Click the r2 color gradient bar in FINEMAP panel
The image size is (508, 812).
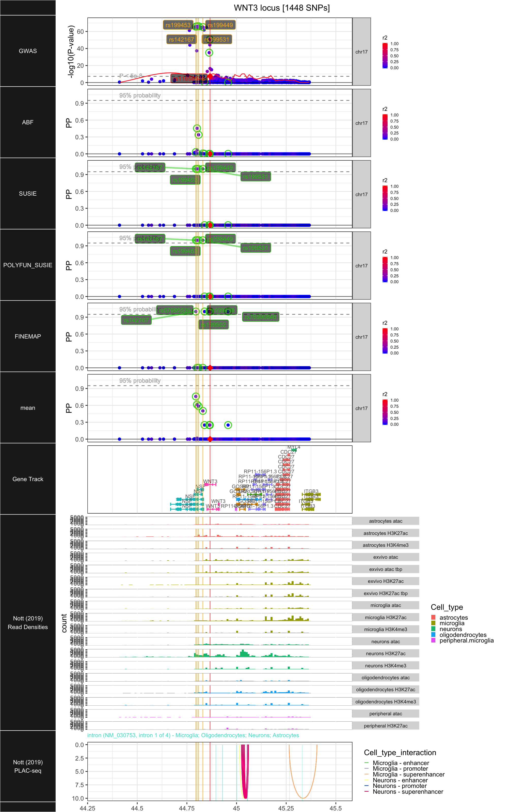coord(385,341)
